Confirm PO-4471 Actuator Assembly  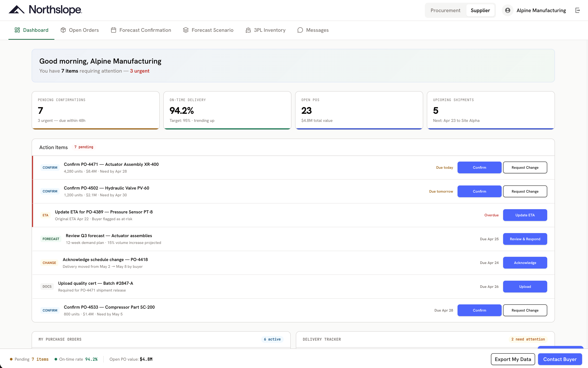479,167
